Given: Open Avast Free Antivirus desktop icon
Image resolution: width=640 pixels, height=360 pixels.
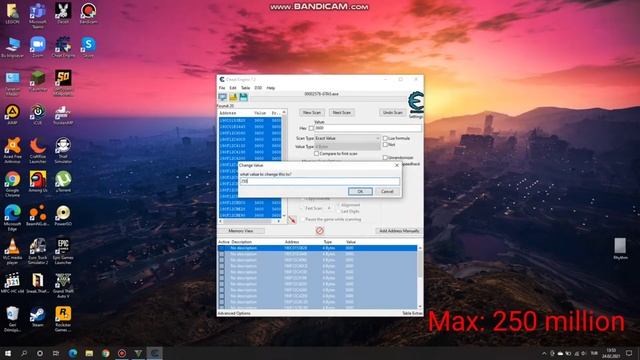Looking at the screenshot, I should coord(12,150).
